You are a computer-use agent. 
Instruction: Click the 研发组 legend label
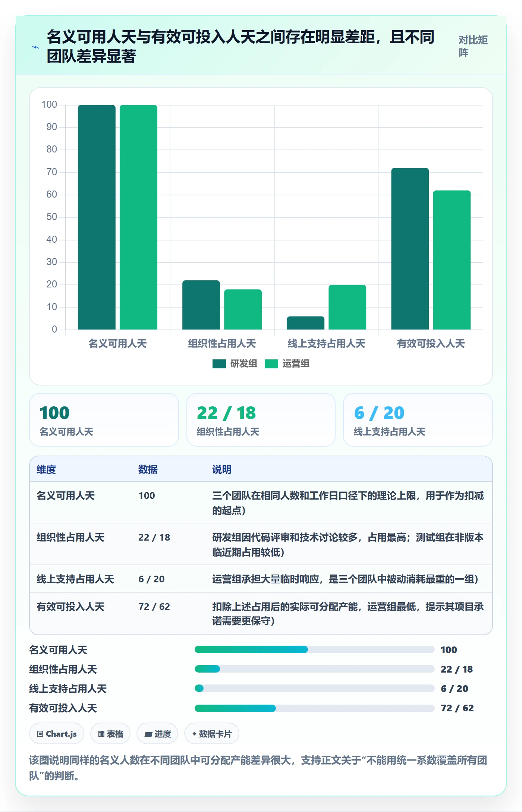tap(243, 364)
